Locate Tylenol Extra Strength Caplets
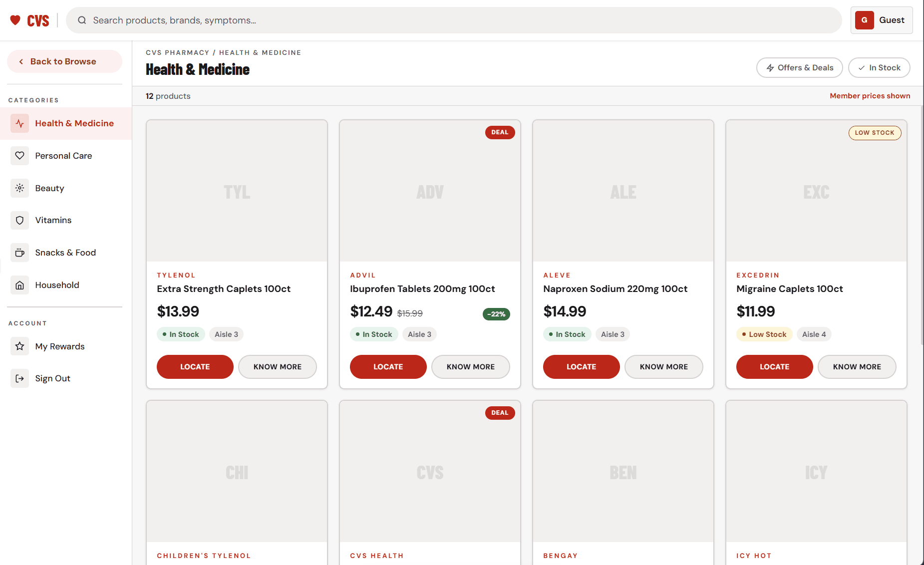The image size is (924, 565). point(195,367)
